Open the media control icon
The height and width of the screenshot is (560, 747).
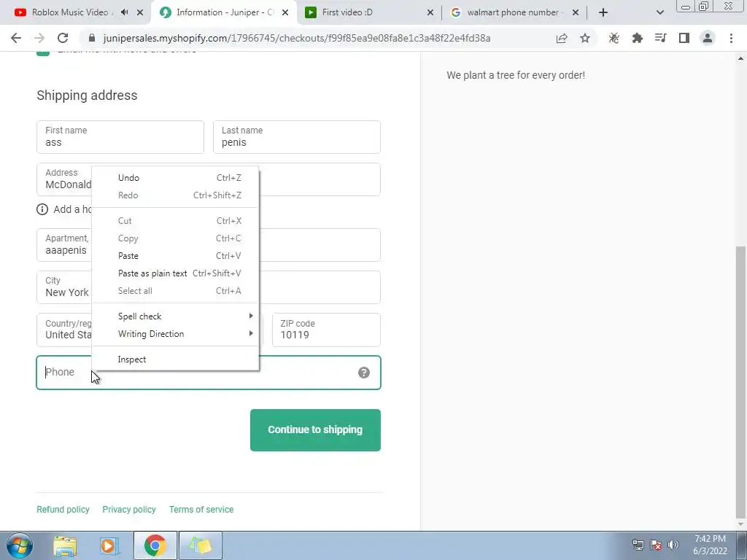pos(660,38)
